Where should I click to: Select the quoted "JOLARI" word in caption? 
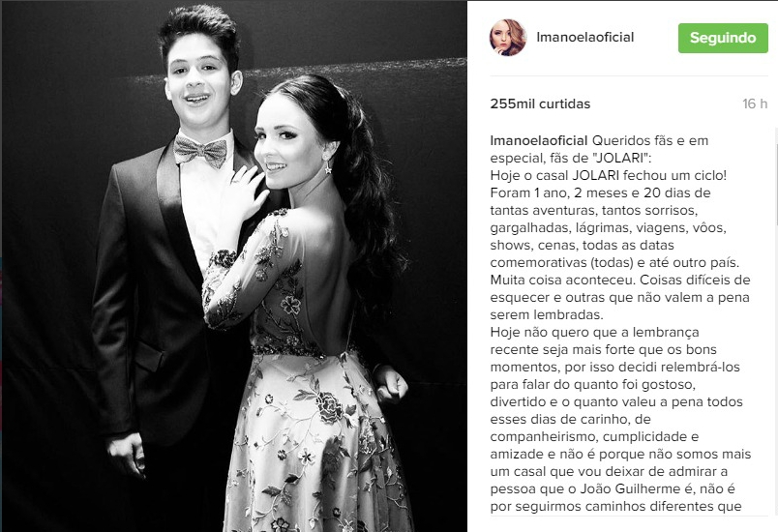[617, 159]
